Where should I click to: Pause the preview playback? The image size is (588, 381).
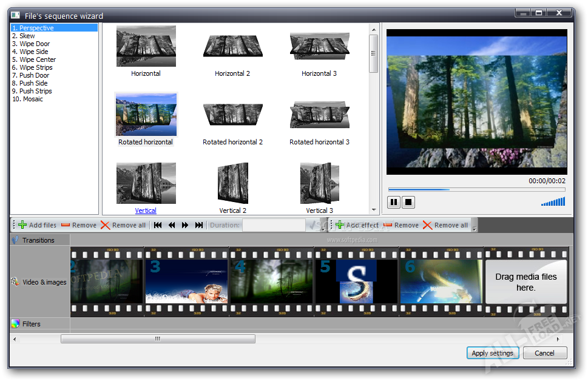tap(394, 202)
